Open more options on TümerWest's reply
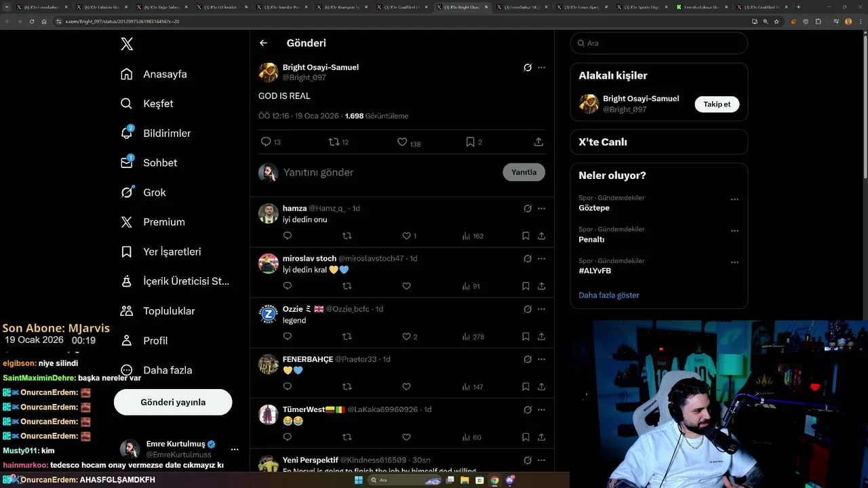Image resolution: width=868 pixels, height=488 pixels. point(541,409)
